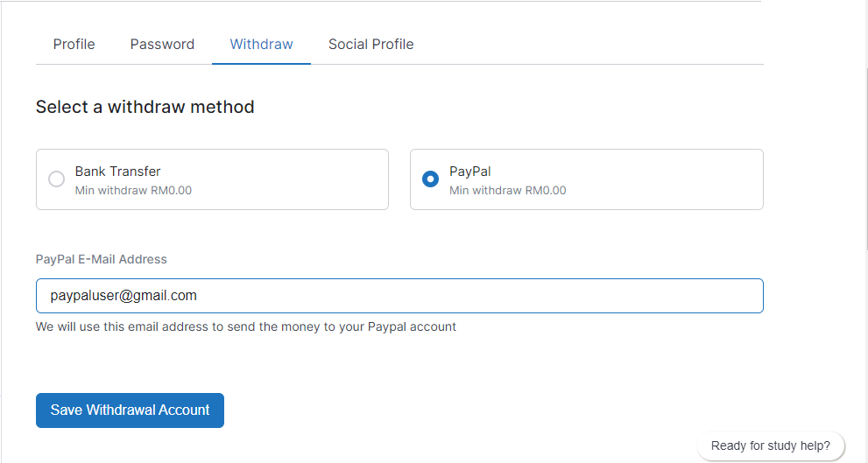Click Min withdraw text under Bank Transfer
This screenshot has width=868, height=463.
[x=133, y=190]
